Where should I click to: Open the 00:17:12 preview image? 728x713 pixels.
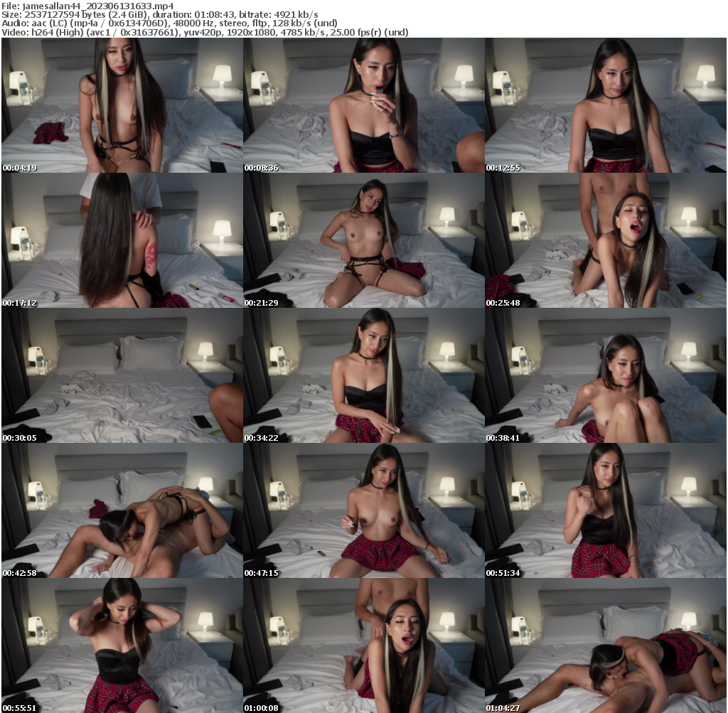point(121,242)
